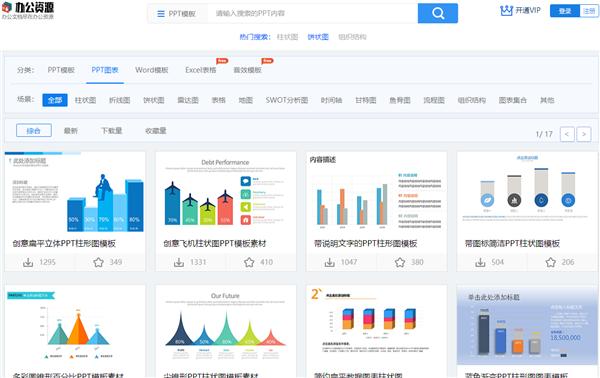
Task: Open the Our Future spike chart thumbnail
Action: (x=225, y=326)
